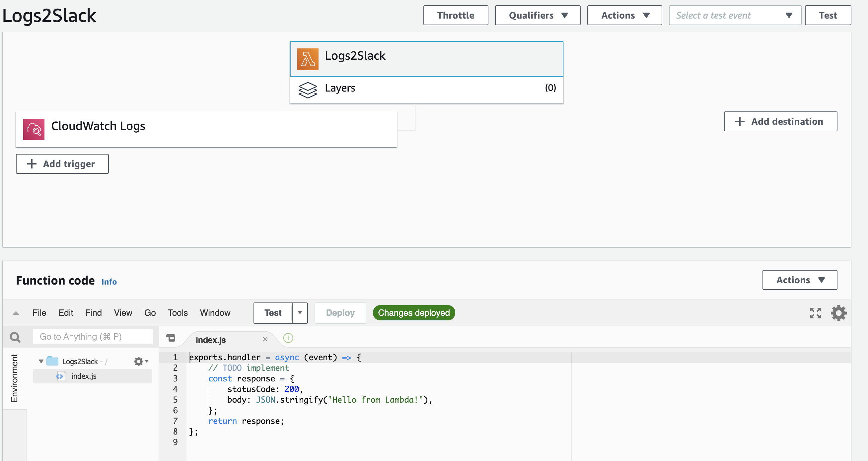Click the Layers stack icon
Viewport: 868px width, 461px height.
pos(307,89)
